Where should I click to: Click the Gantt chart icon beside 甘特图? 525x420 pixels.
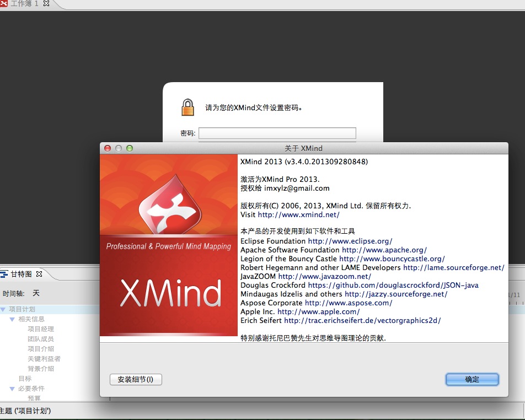click(x=4, y=274)
